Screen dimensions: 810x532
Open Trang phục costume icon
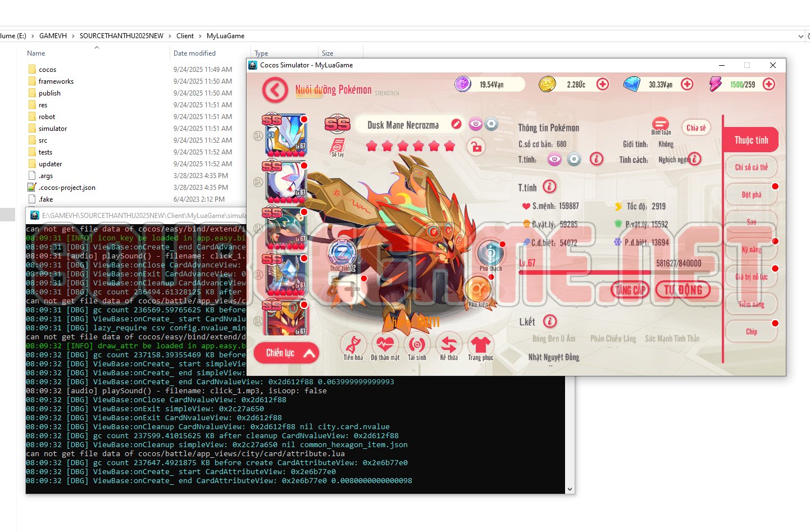(x=481, y=345)
